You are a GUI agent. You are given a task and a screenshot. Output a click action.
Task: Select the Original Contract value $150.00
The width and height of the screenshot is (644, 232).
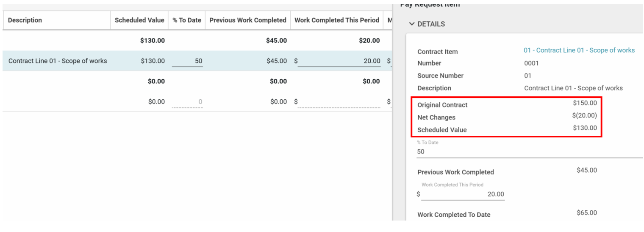click(x=585, y=103)
